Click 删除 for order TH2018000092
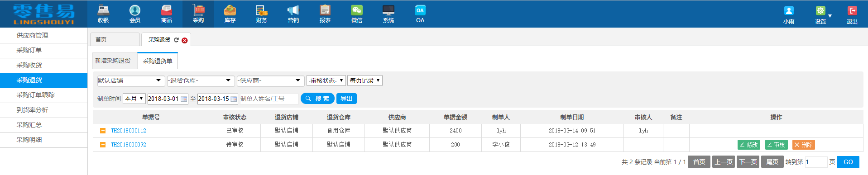868x175 pixels. coord(804,145)
